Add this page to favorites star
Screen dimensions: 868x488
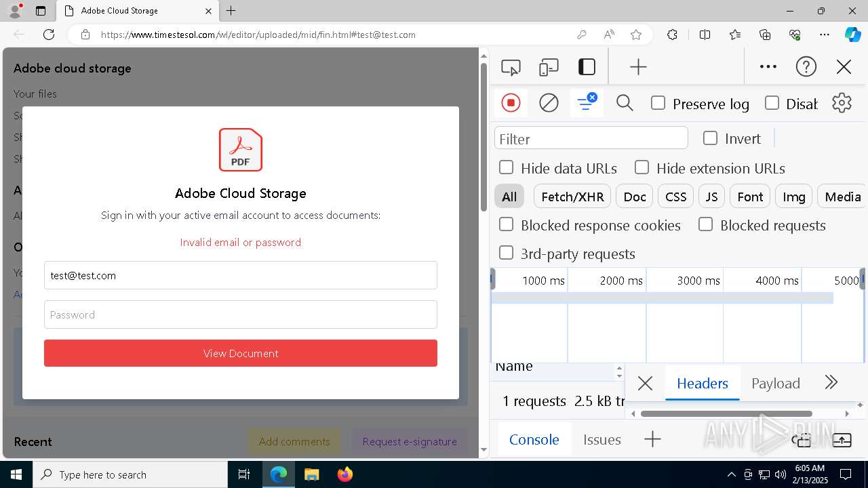(636, 35)
